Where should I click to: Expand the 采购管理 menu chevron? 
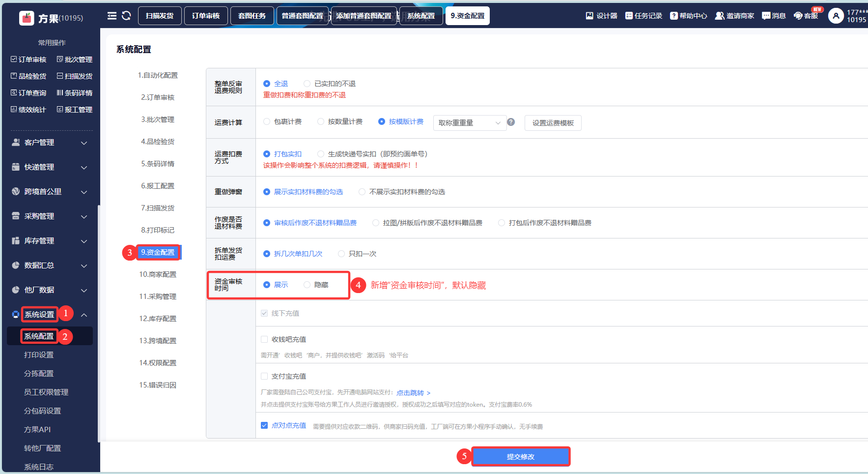tap(84, 217)
